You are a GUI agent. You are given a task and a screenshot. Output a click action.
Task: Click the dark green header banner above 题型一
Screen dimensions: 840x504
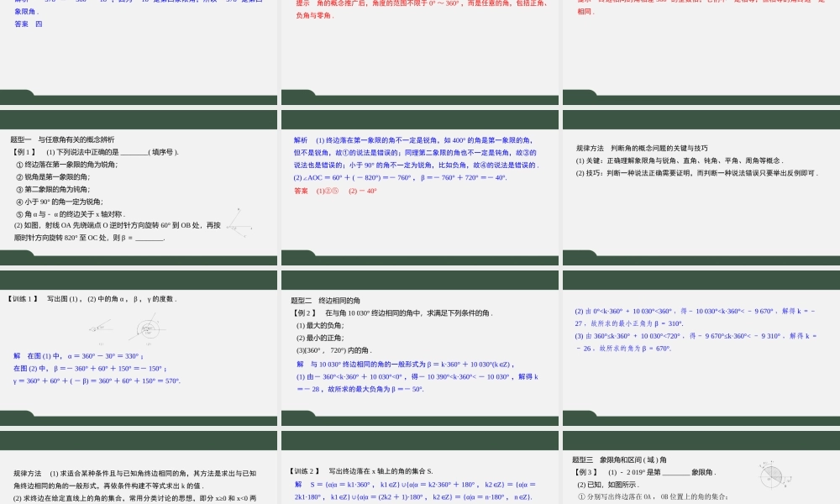tap(139, 118)
